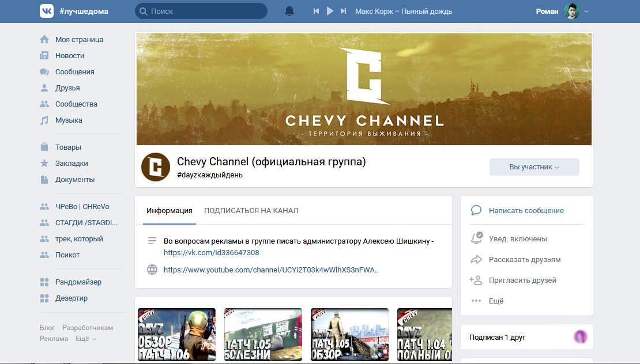Open the vk.com/id336647308 admin link

(212, 252)
